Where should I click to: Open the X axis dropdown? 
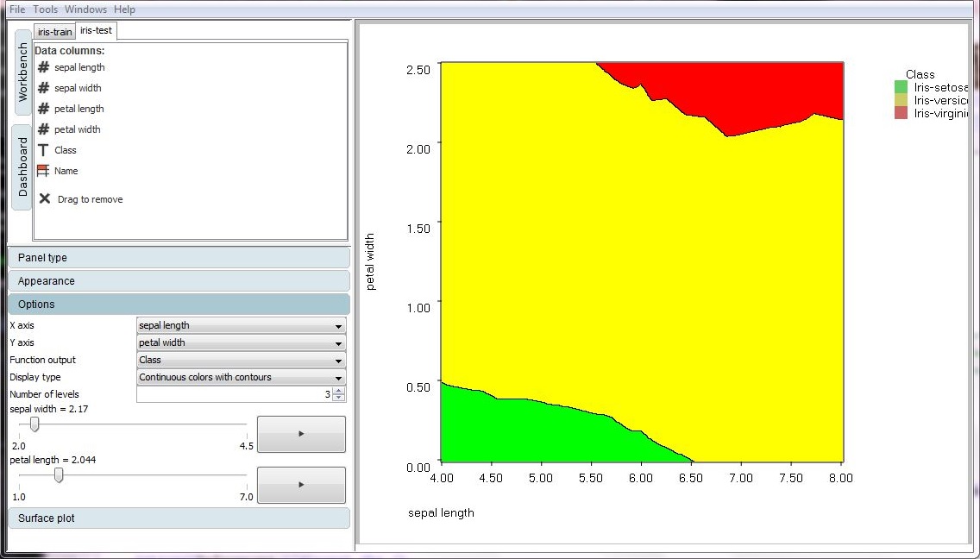241,326
